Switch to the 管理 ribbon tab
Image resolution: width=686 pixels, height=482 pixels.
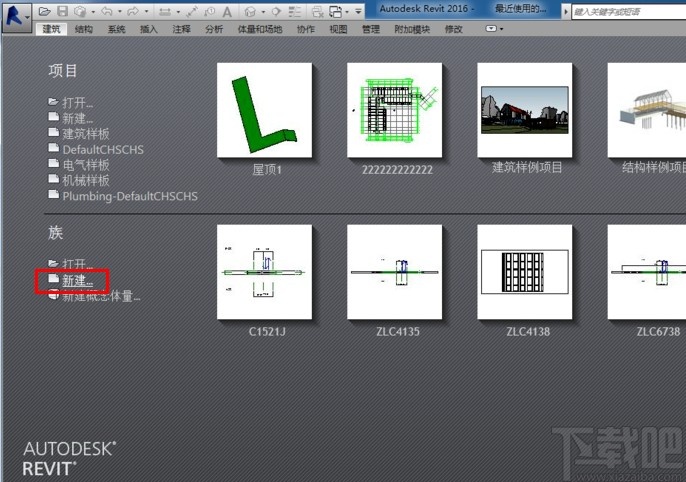tap(371, 29)
